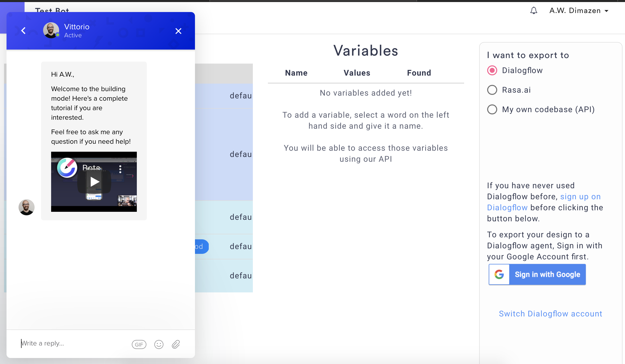Click the 'I want to export to' heading

(x=528, y=55)
